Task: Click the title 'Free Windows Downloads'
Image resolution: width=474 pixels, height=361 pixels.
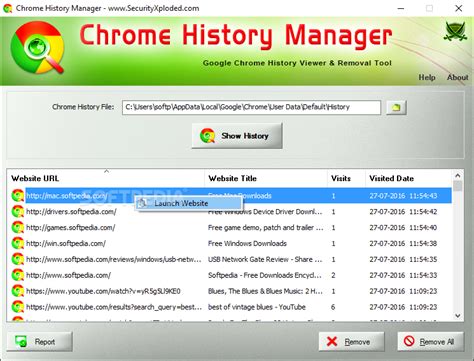Action: tap(247, 243)
